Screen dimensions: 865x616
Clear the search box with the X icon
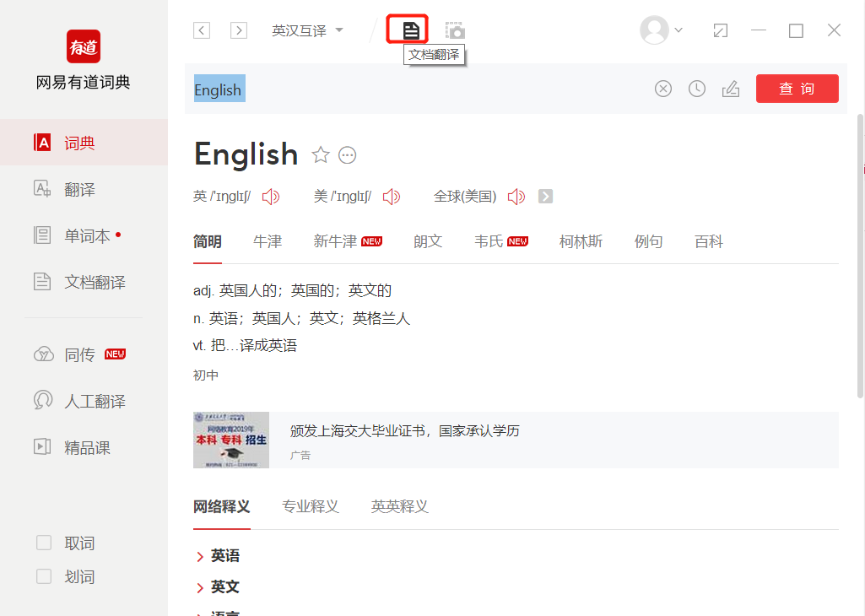[x=663, y=89]
